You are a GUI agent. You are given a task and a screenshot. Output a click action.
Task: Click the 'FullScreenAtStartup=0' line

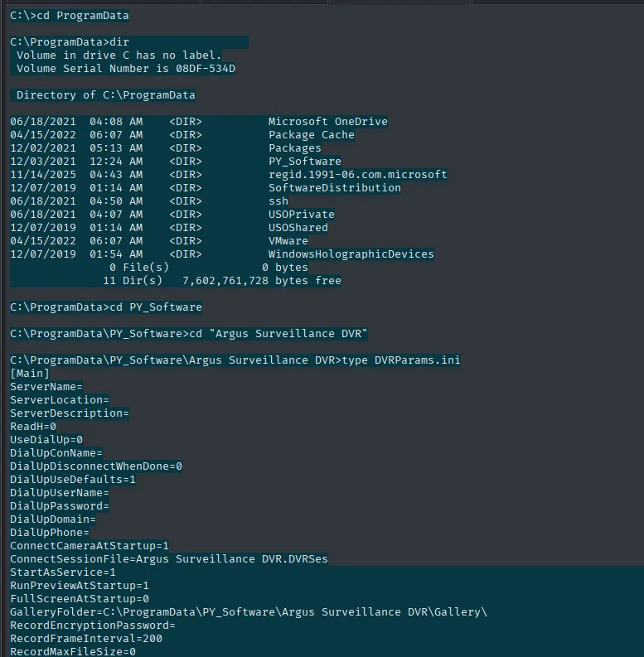click(x=80, y=599)
